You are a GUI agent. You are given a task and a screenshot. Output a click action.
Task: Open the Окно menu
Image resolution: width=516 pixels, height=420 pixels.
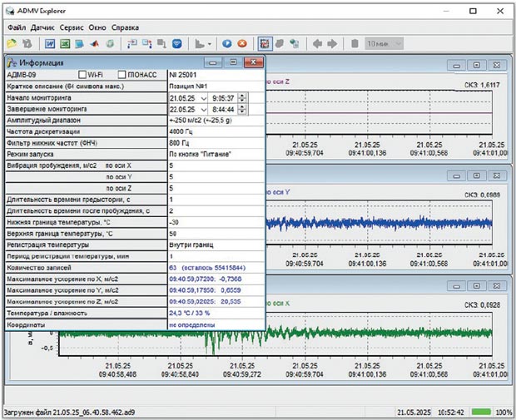tap(97, 27)
